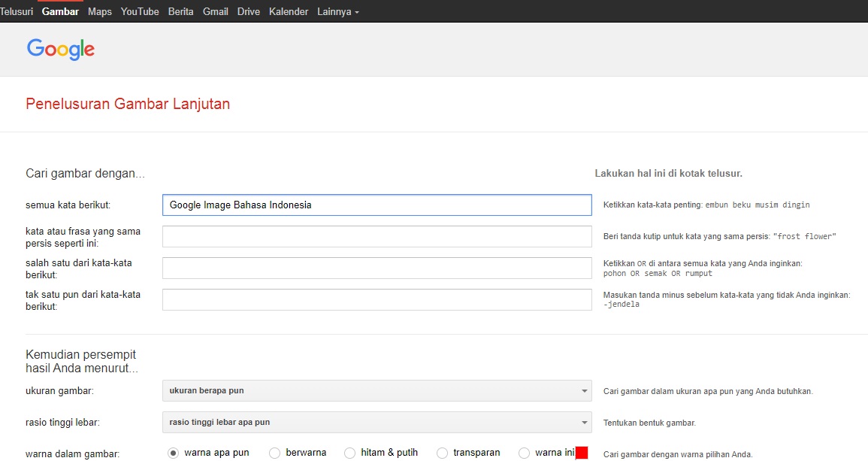868x461 pixels.
Task: Select the 'warna apa pun' radio button
Action: 174,453
